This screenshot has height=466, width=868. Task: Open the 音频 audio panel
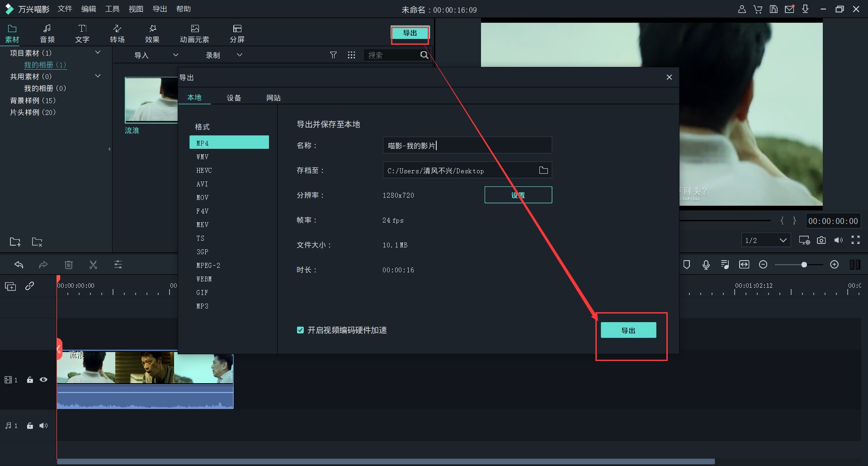47,34
